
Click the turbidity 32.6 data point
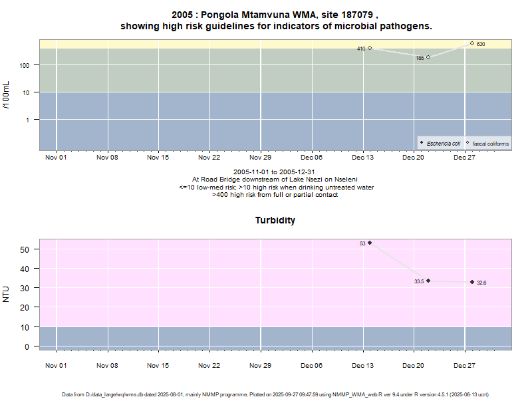coord(472,282)
